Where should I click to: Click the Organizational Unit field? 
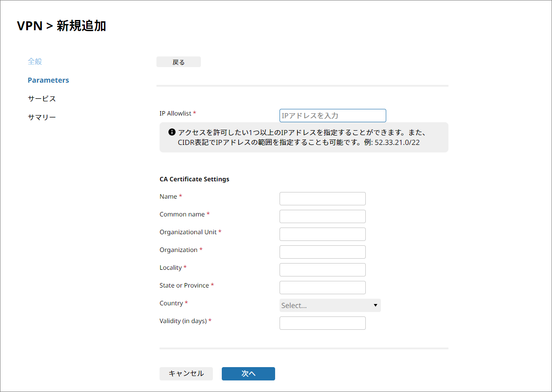[322, 234]
